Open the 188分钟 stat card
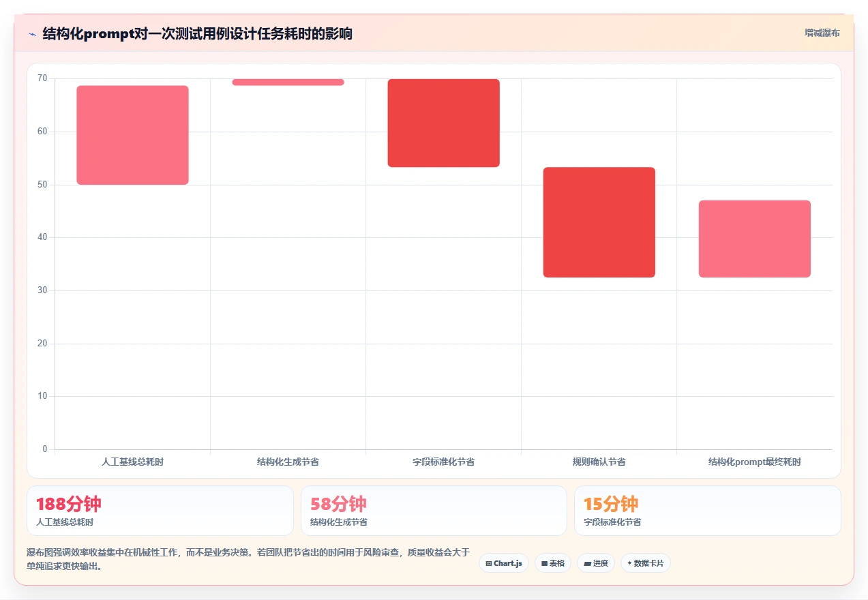This screenshot has height=600, width=868. 160,511
